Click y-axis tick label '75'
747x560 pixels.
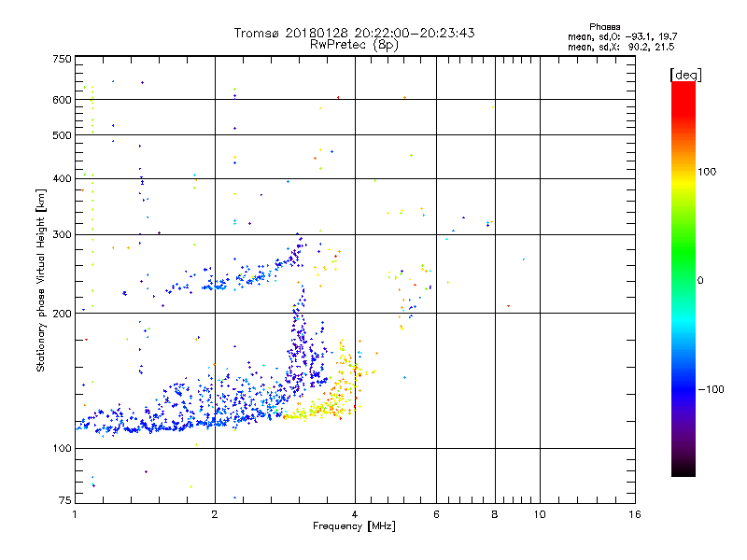click(x=65, y=500)
